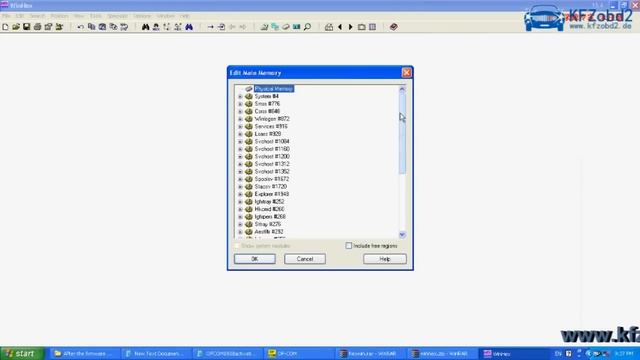Select the Lsass #928 row
The height and width of the screenshot is (360, 640).
pos(268,134)
